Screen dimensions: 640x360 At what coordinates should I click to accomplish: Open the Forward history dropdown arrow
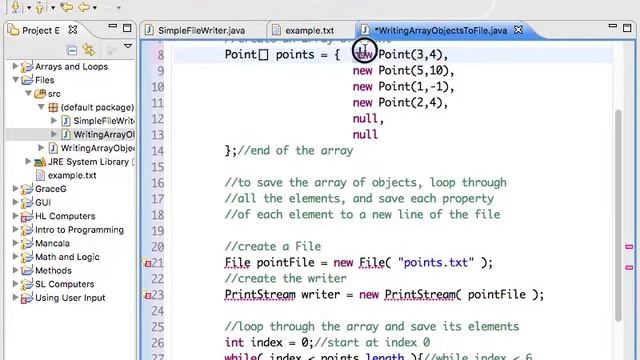click(x=119, y=7)
